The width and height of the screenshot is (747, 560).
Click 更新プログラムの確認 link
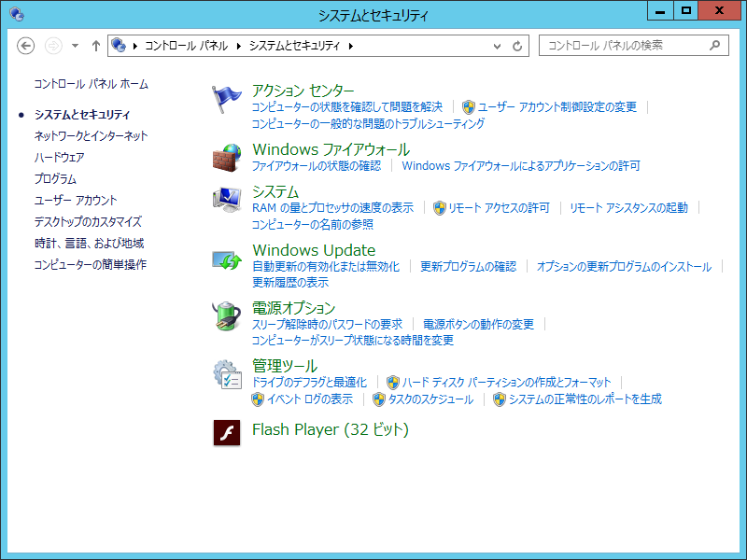click(469, 267)
